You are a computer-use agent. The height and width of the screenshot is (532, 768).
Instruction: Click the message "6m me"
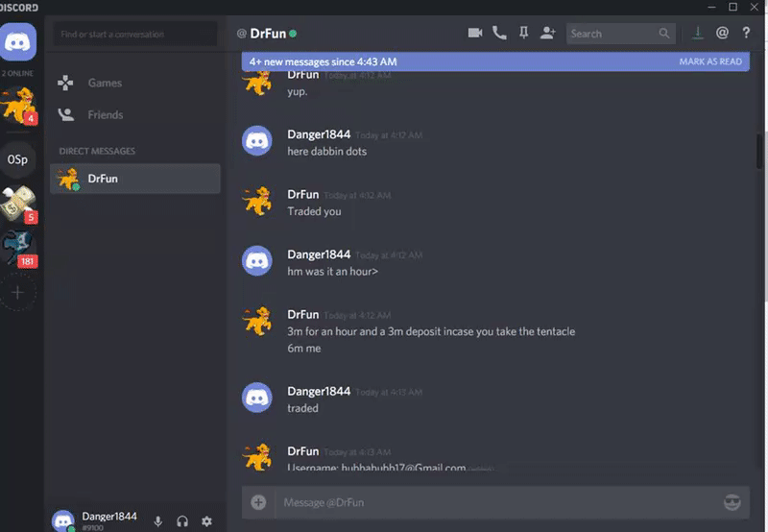point(304,349)
